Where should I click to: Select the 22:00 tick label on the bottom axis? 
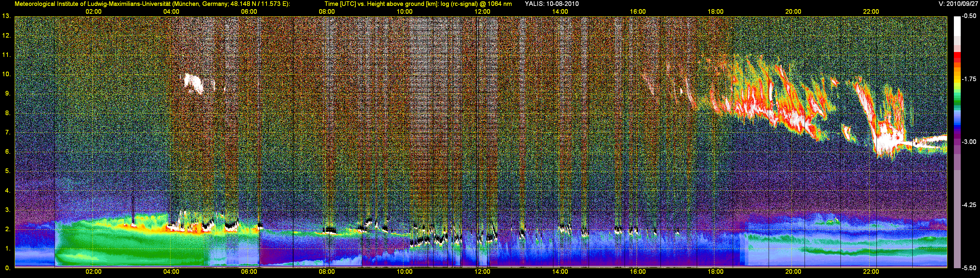click(x=871, y=271)
